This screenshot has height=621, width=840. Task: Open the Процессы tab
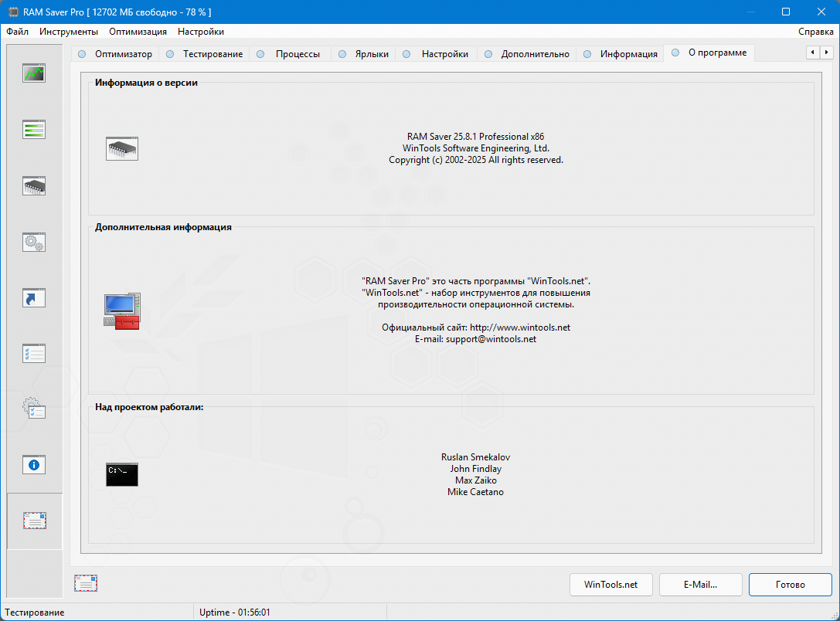coord(289,53)
